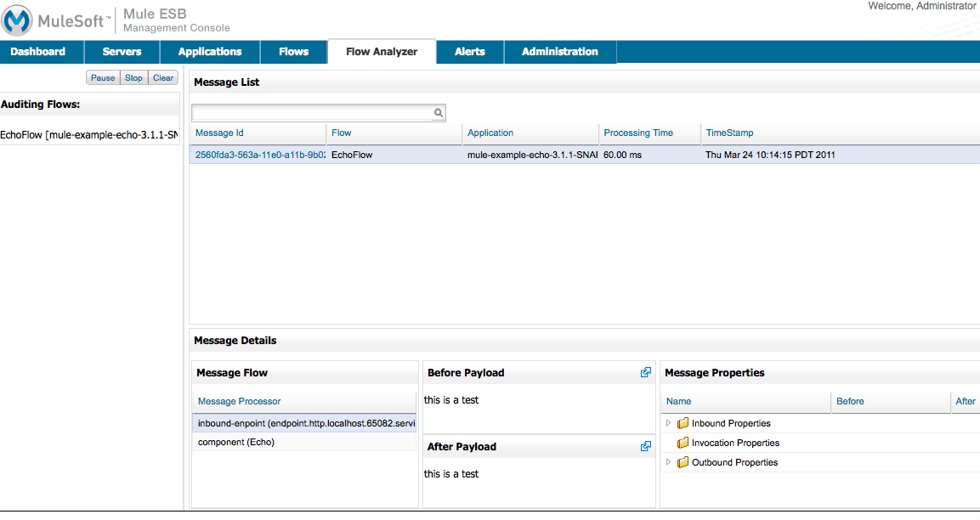Open Before Payload in popup window icon
Image resolution: width=980 pixels, height=520 pixels.
(646, 372)
